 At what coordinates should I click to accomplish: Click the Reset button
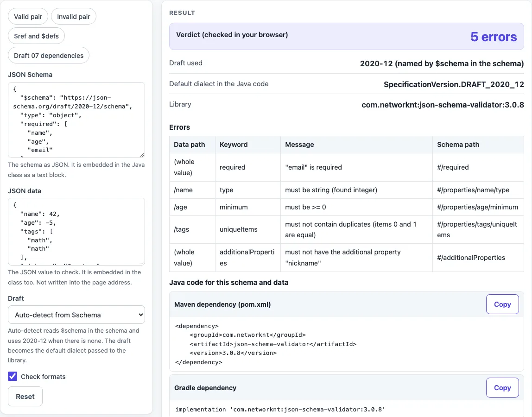point(25,396)
